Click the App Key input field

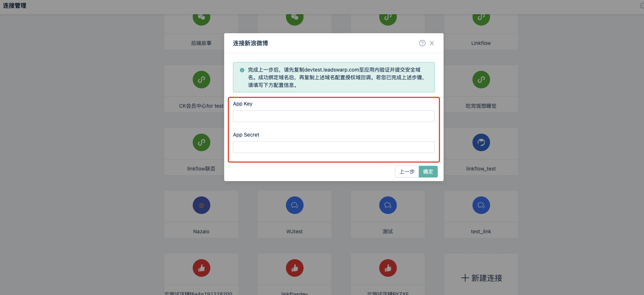(334, 116)
